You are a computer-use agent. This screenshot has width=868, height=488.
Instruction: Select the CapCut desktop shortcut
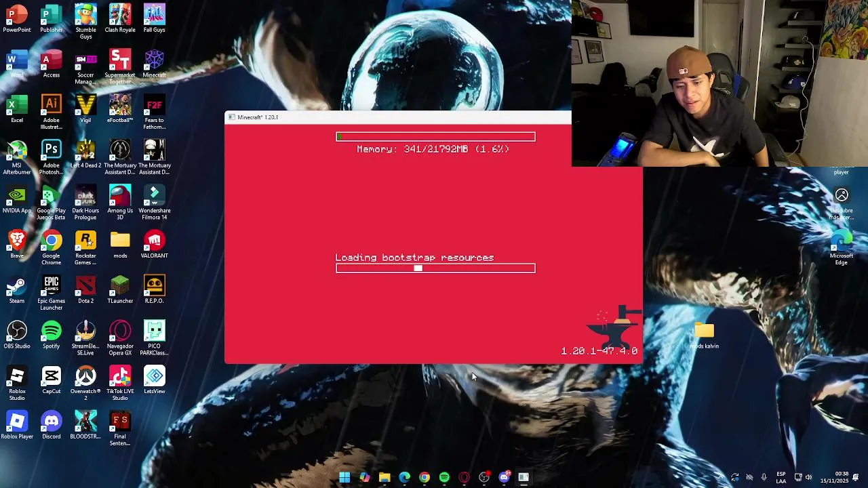coord(52,380)
